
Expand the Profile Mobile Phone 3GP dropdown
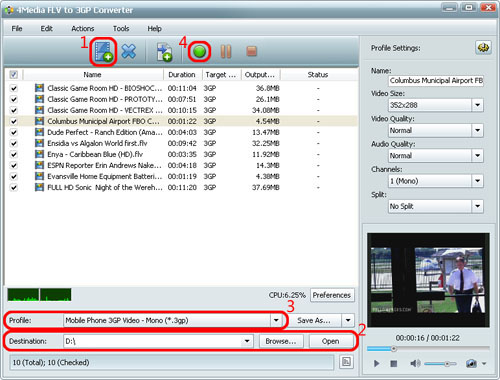(x=276, y=320)
